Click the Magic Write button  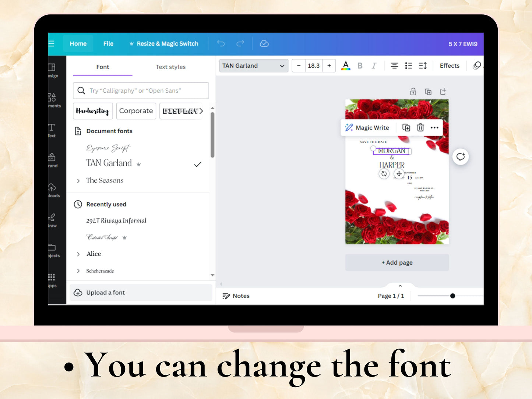click(x=367, y=128)
